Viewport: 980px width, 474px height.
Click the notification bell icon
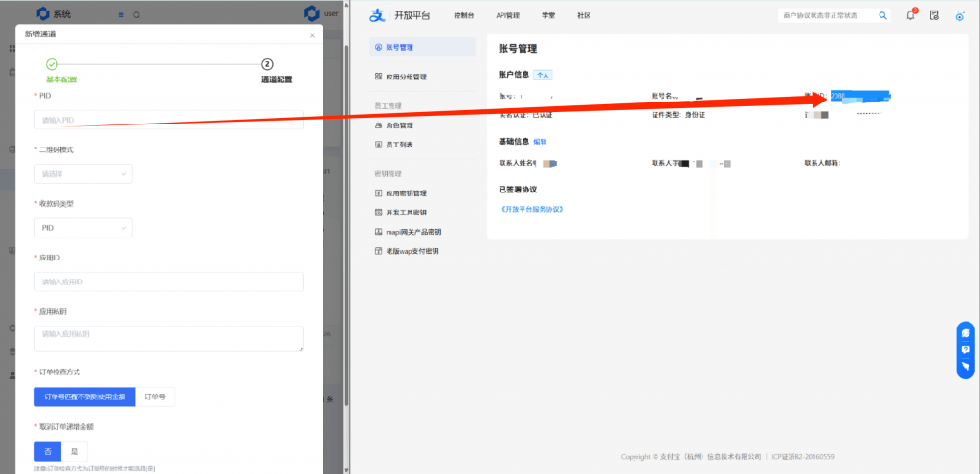pyautogui.click(x=910, y=15)
